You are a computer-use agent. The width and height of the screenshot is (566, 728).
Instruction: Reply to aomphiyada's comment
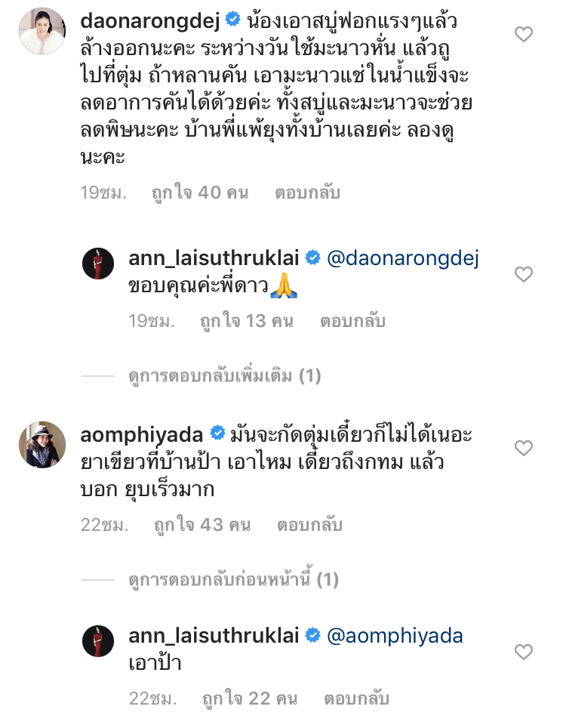tap(309, 525)
